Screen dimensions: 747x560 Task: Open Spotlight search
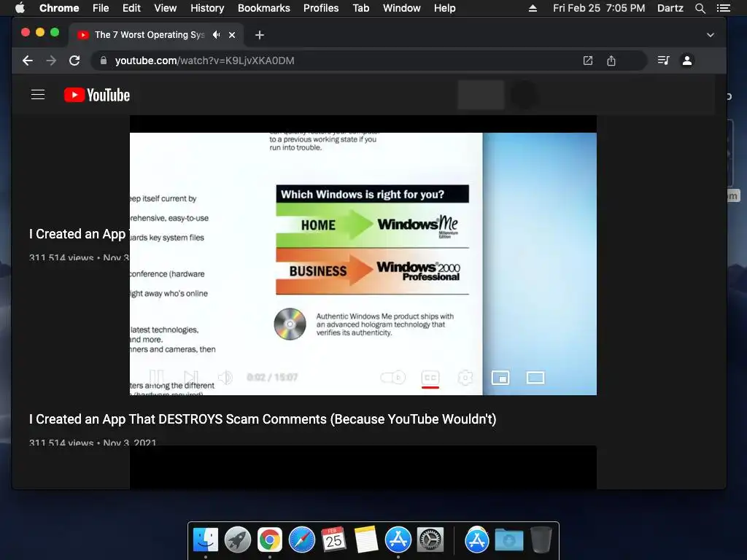click(x=700, y=8)
